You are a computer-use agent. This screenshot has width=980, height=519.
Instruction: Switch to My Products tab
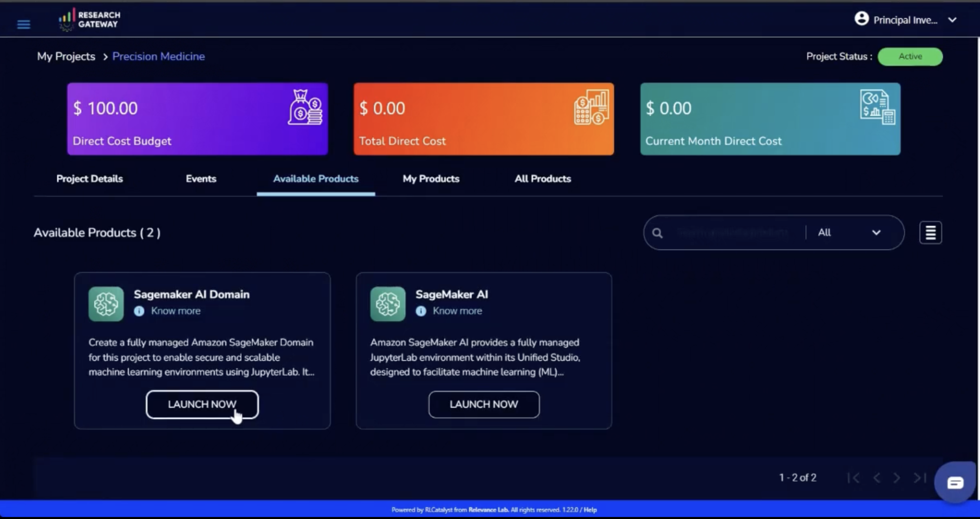[431, 179]
